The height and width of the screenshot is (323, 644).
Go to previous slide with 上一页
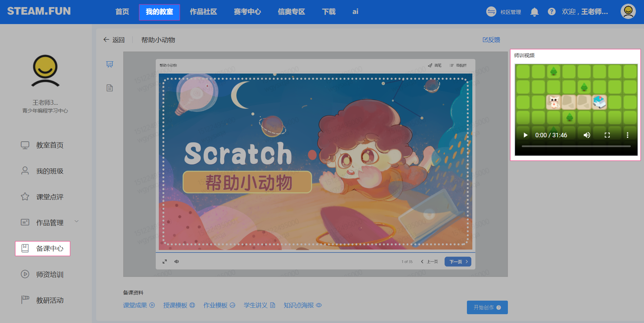(x=429, y=262)
